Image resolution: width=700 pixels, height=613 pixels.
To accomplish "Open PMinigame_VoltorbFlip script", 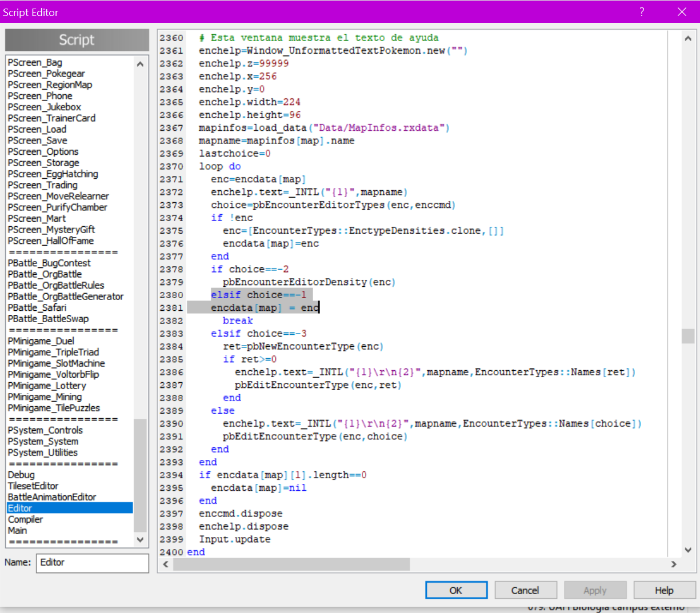I will tap(53, 374).
